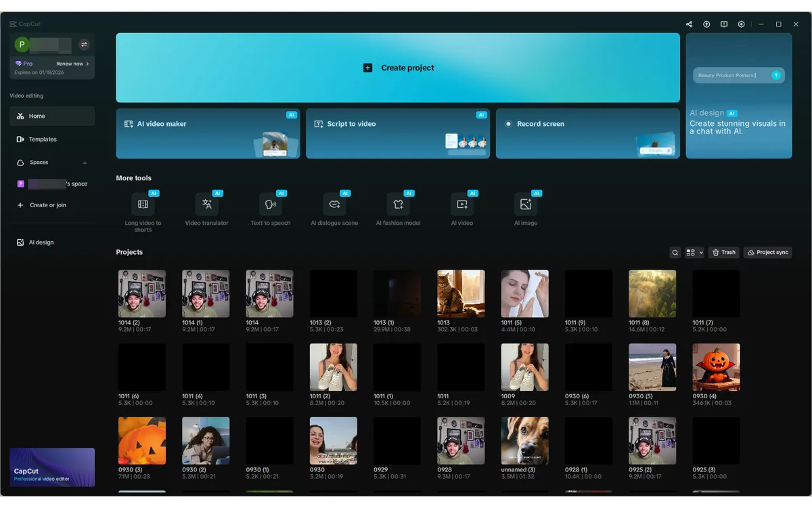Image resolution: width=812 pixels, height=508 pixels.
Task: Open project thumbnail 1014 (1)
Action: (206, 294)
